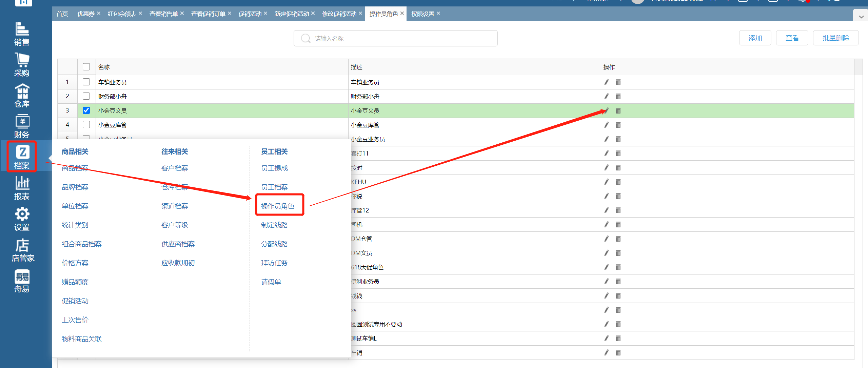
Task: Edit the 小金豆库管 role
Action: coord(607,125)
